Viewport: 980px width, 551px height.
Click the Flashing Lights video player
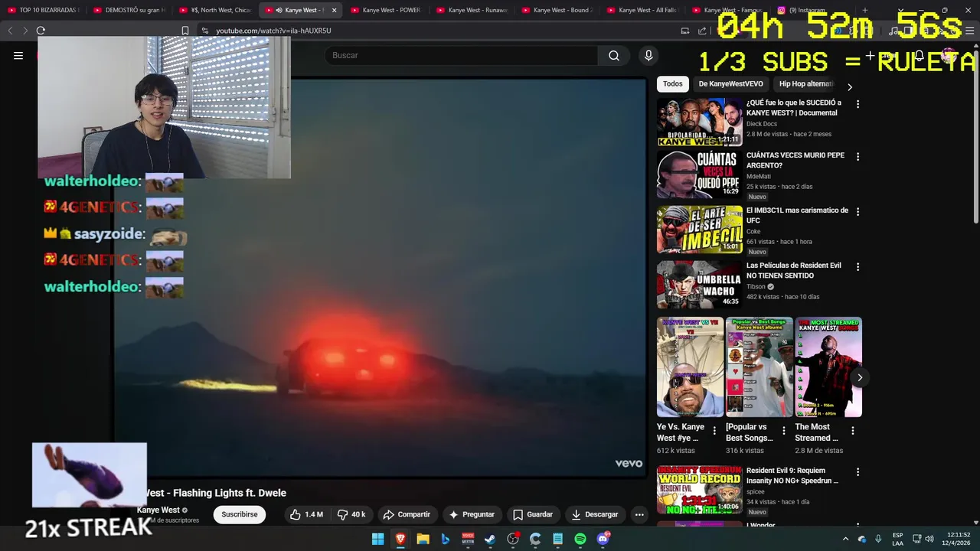pos(381,277)
